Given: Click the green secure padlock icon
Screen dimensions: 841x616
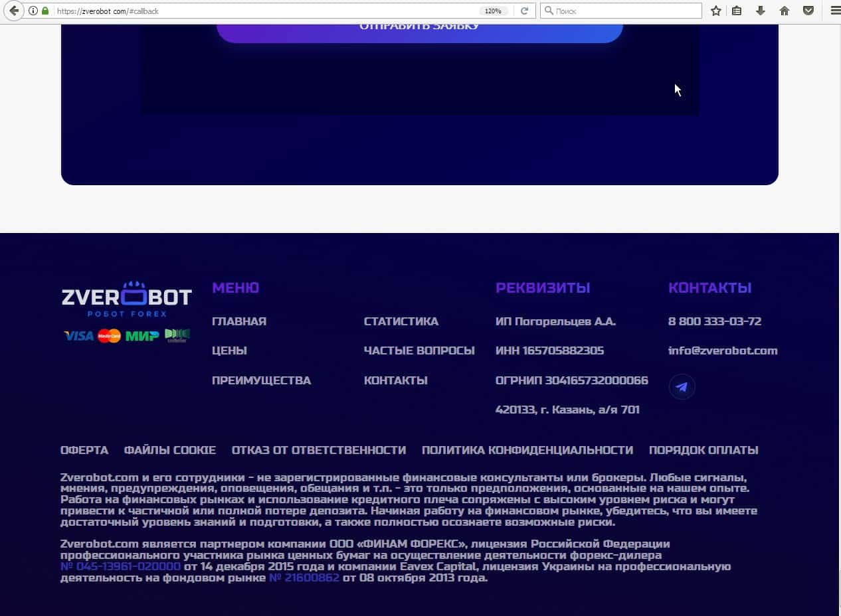Looking at the screenshot, I should pyautogui.click(x=45, y=11).
